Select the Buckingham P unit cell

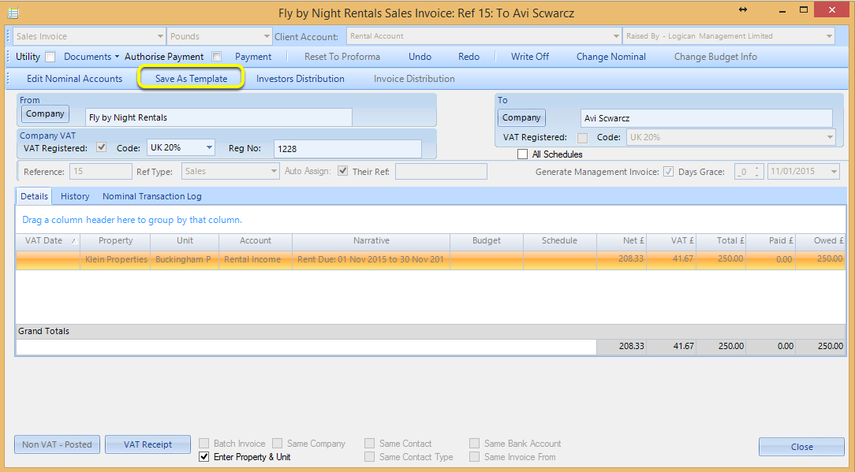[x=184, y=259]
